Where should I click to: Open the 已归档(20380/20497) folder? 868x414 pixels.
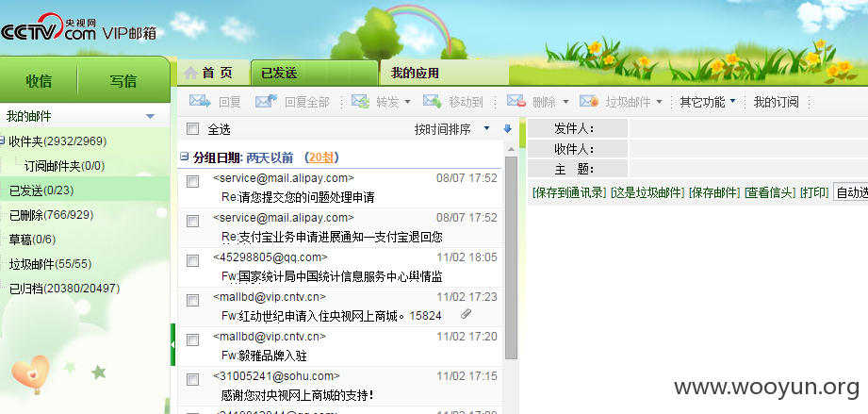pyautogui.click(x=64, y=289)
